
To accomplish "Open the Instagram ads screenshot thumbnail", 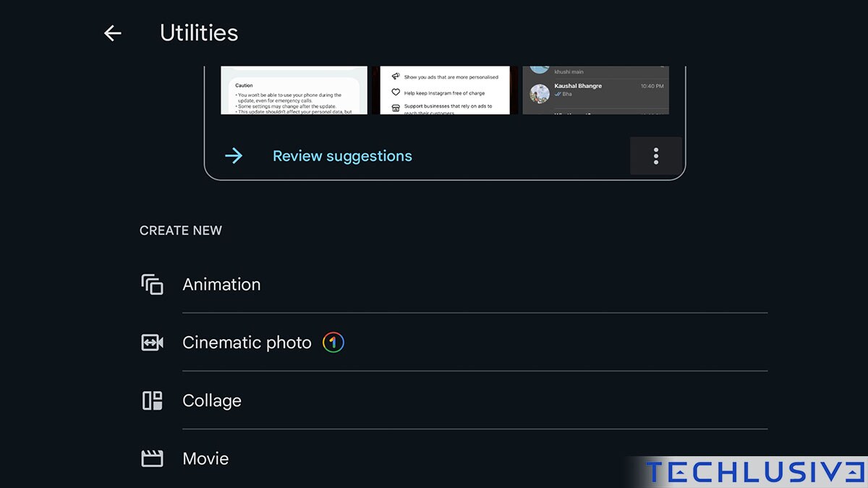I will (445, 90).
